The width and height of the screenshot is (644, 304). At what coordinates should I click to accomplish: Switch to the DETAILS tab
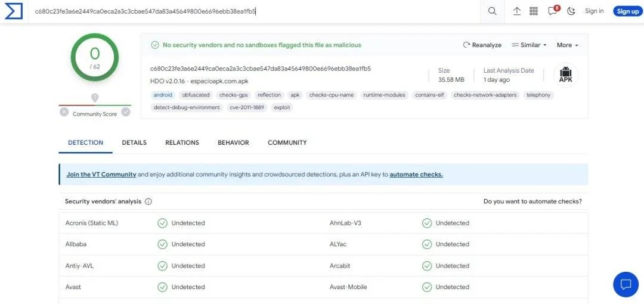click(x=134, y=142)
